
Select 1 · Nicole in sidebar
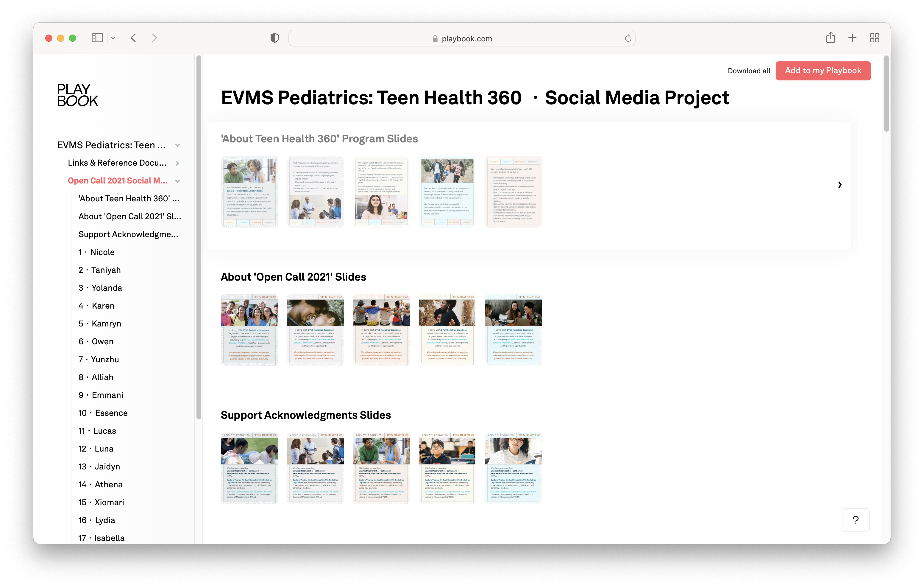[x=96, y=252]
